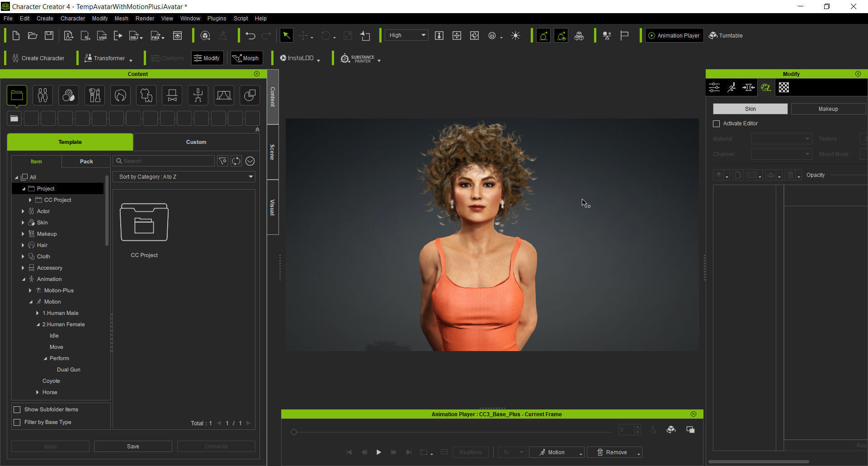
Task: Click the Create Character button
Action: coord(38,58)
